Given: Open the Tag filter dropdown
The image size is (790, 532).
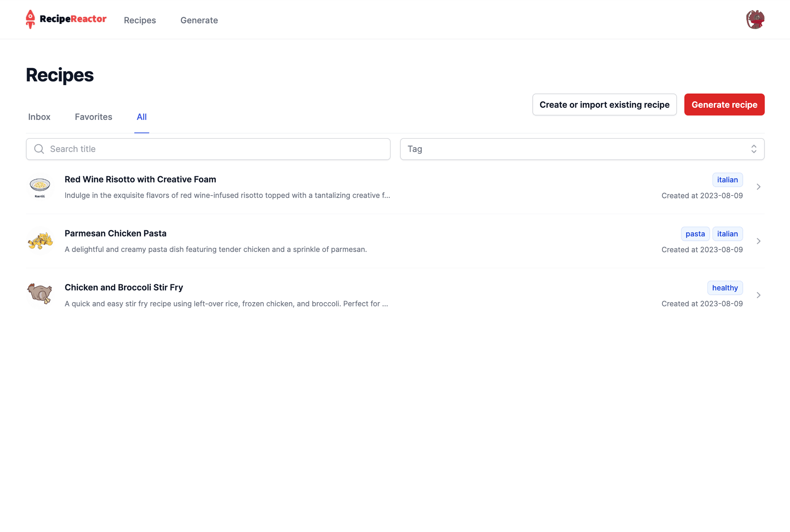Looking at the screenshot, I should pyautogui.click(x=582, y=149).
